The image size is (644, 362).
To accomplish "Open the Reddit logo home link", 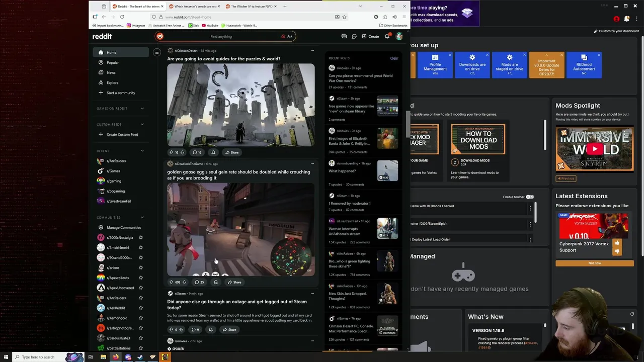I will [x=102, y=36].
